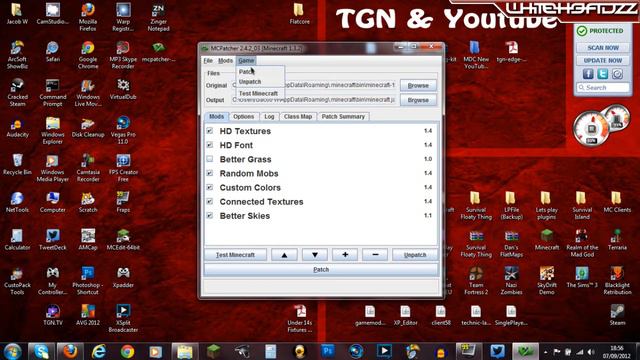Screen dimensions: 640x360
Task: Move selected mod down with arrow button
Action: tap(315, 255)
